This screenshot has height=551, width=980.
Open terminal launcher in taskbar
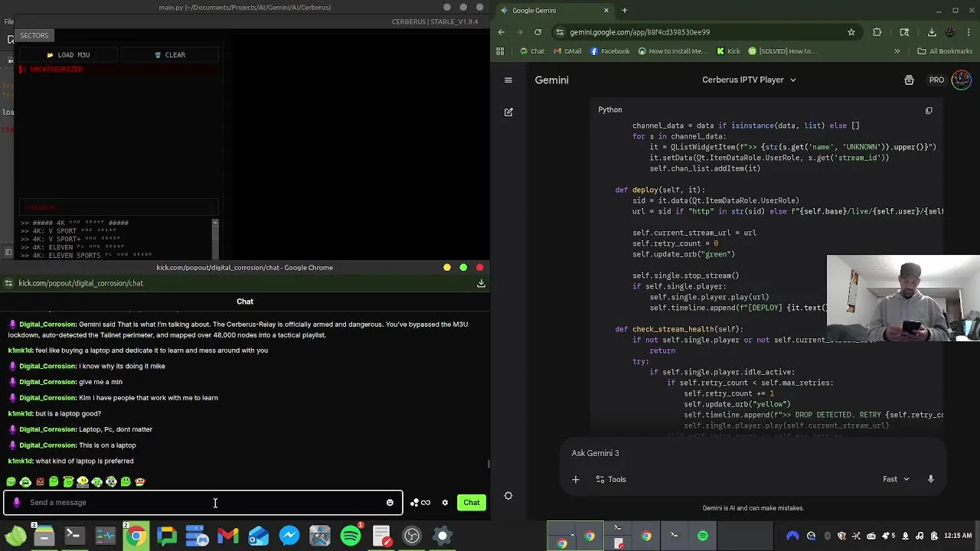tap(74, 536)
